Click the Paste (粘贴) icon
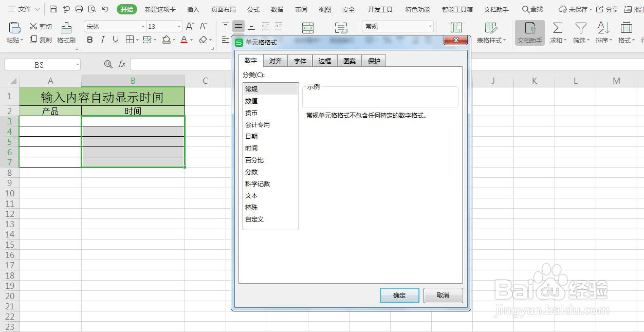The height and width of the screenshot is (332, 644). [15, 28]
